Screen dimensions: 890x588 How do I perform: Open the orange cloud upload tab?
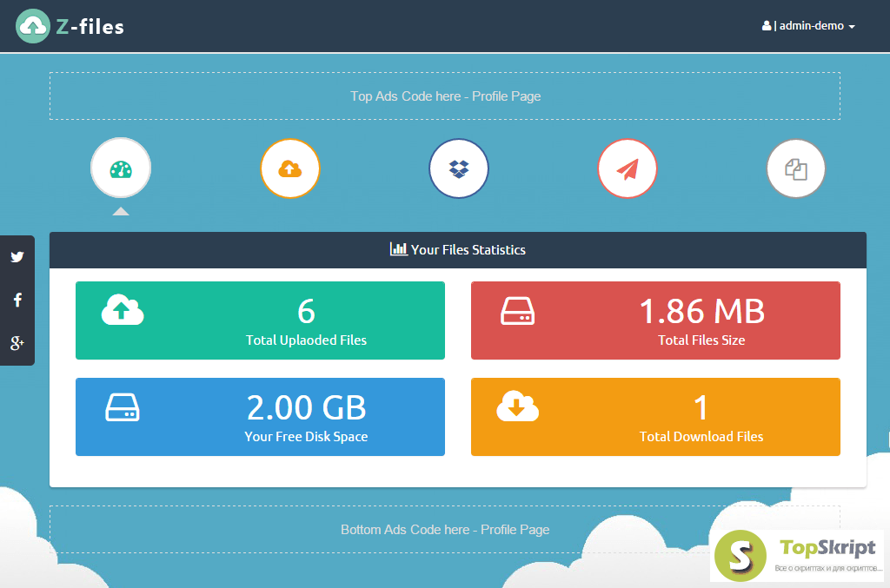(290, 168)
